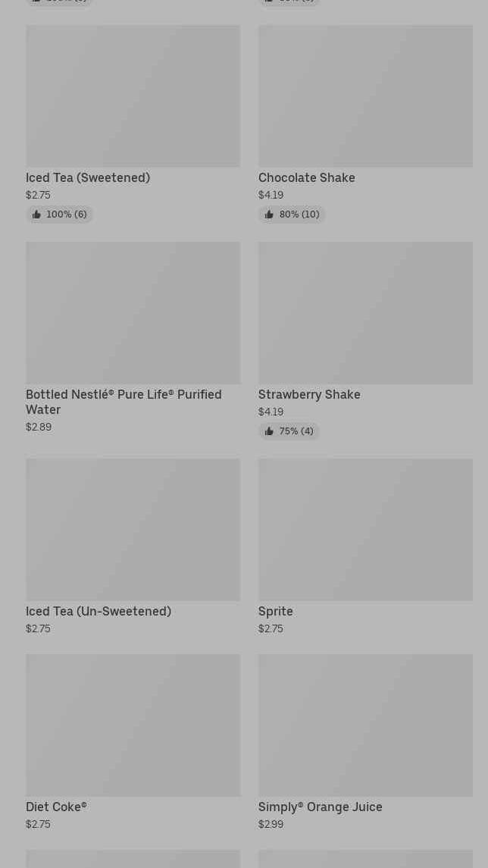The height and width of the screenshot is (868, 488).
Task: Open Strawberry Shake product image
Action: [x=365, y=313]
